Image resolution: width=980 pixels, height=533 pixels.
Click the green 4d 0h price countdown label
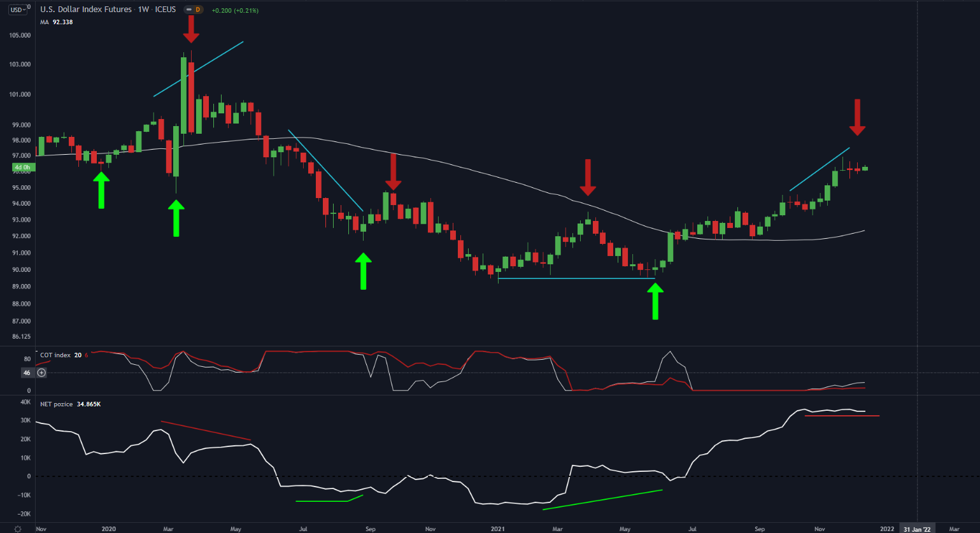[22, 167]
